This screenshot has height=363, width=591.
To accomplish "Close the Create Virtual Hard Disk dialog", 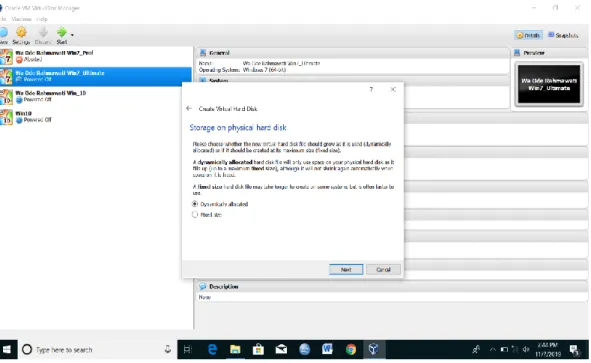I will (393, 89).
